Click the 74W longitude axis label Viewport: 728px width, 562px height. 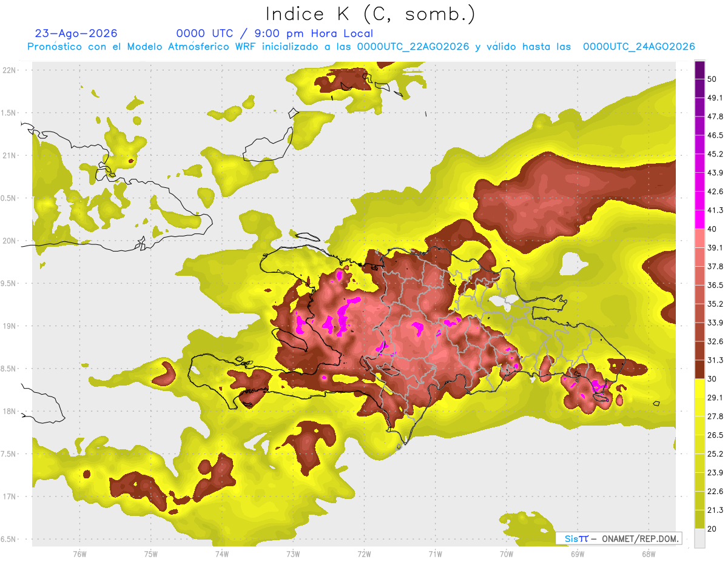coord(221,554)
